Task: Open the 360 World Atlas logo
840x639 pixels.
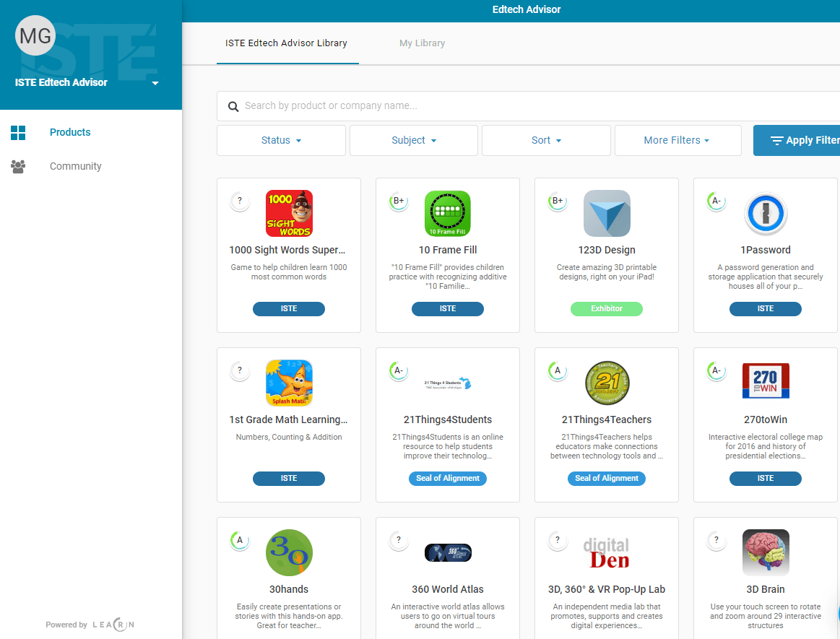Action: click(448, 553)
